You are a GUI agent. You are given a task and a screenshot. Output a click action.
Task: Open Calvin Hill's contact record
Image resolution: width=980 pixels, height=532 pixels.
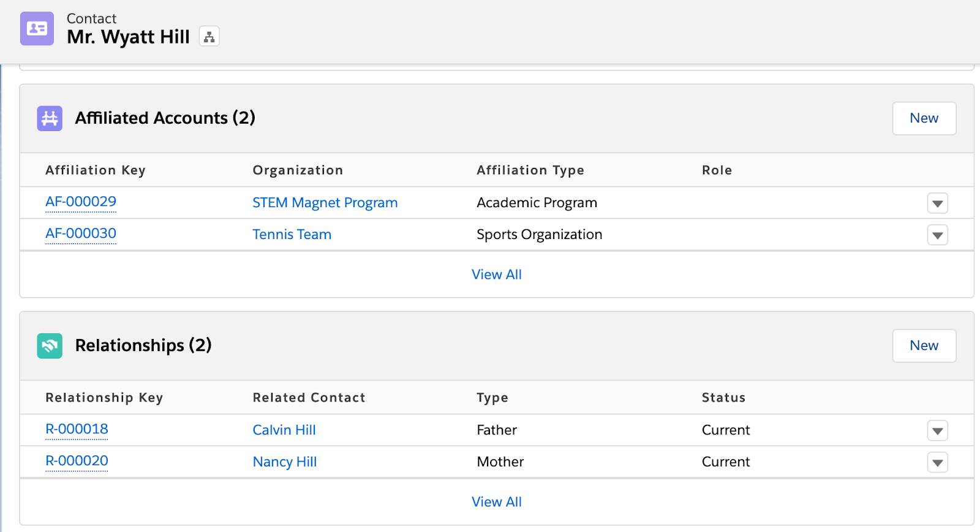click(x=284, y=430)
